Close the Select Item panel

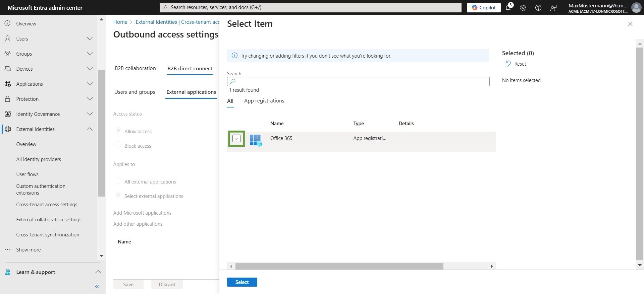(x=630, y=24)
